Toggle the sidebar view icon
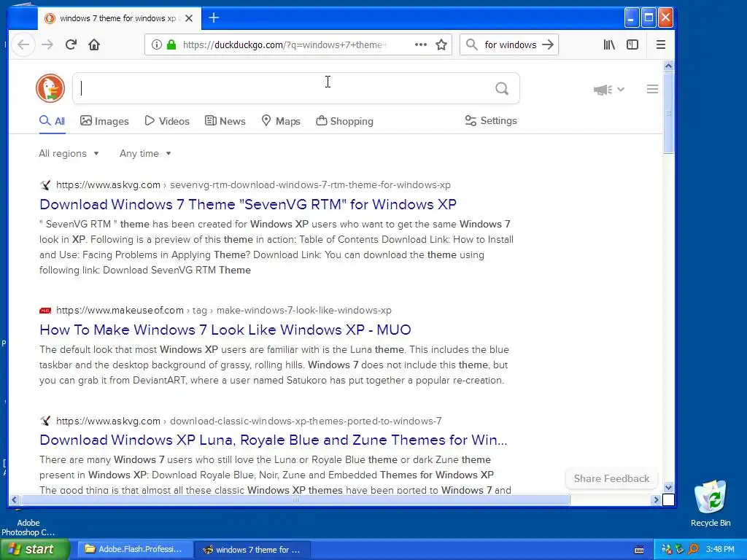Viewport: 747px width, 560px height. (x=632, y=44)
